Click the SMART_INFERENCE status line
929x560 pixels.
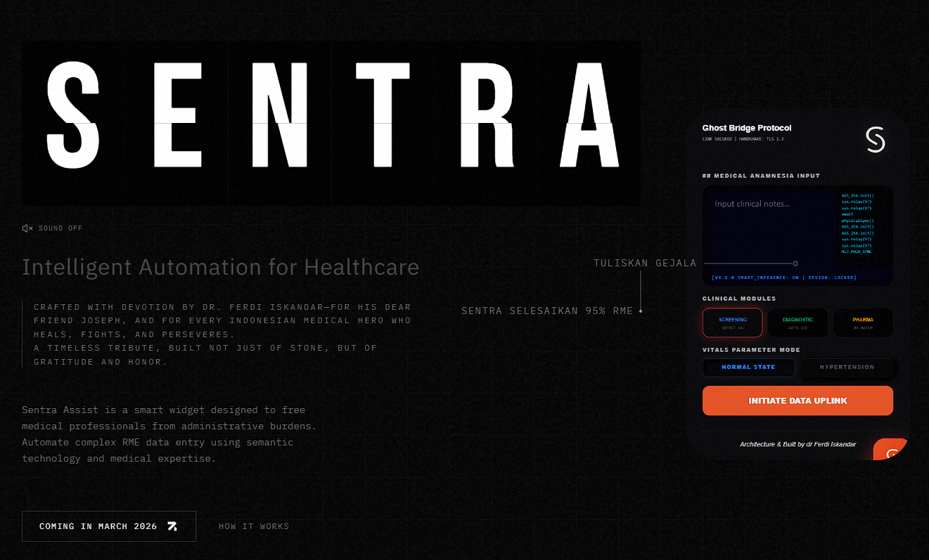tap(784, 278)
